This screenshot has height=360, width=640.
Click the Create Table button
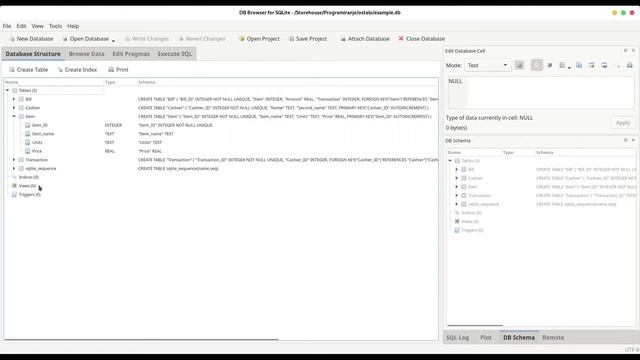[x=29, y=70]
